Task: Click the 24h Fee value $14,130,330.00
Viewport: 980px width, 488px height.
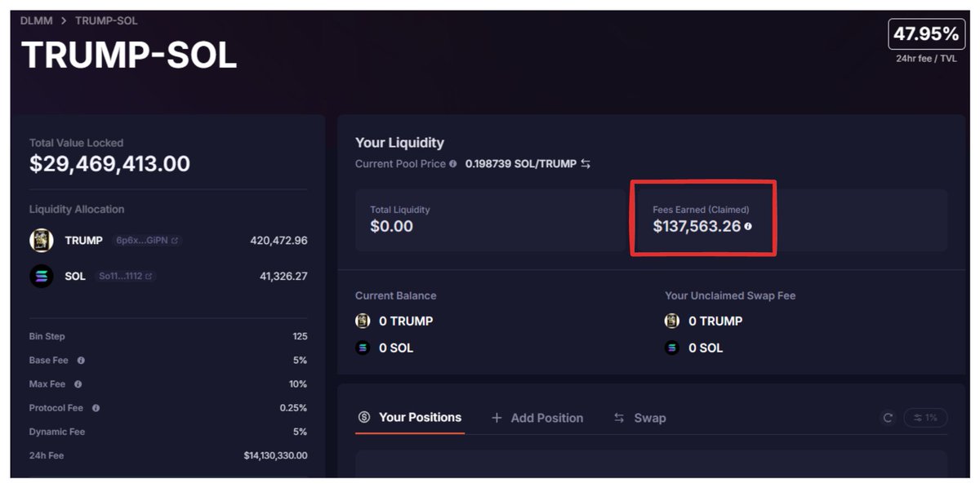Action: [275, 455]
